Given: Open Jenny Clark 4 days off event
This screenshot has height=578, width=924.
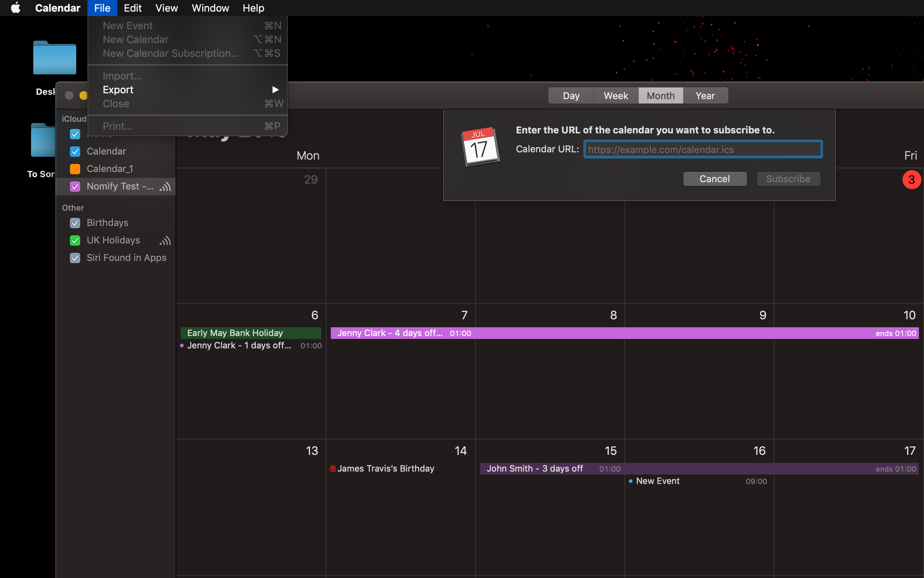Looking at the screenshot, I should tap(625, 333).
